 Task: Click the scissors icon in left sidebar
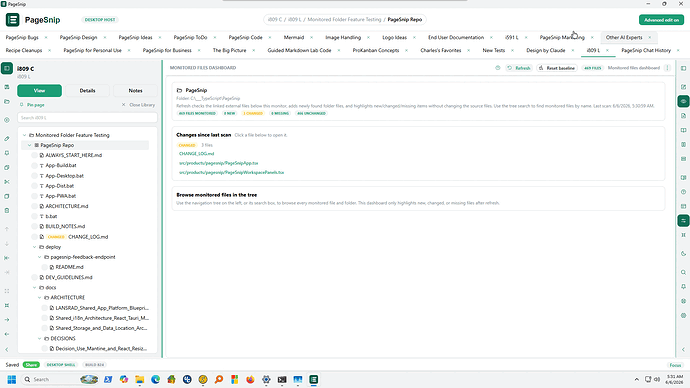[x=7, y=182]
